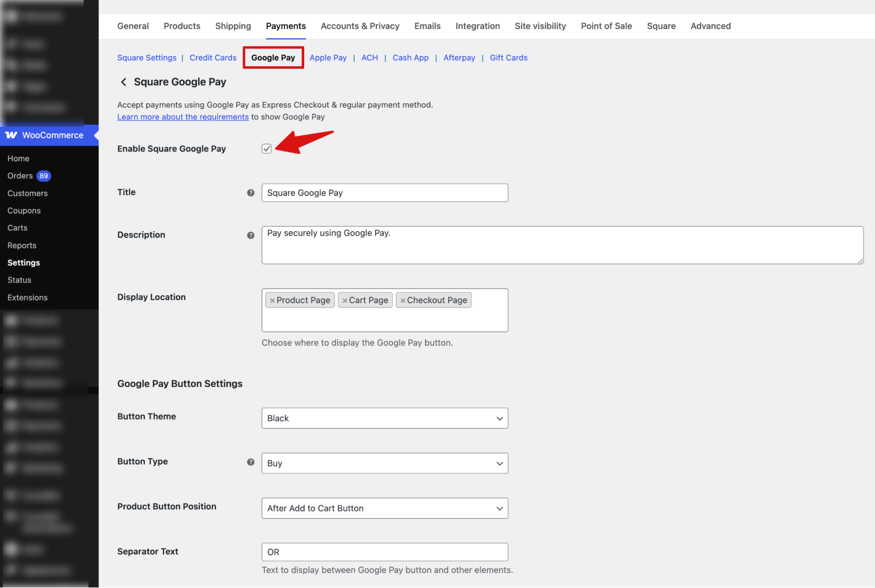Image resolution: width=875 pixels, height=588 pixels.
Task: Open the Advanced settings tab
Action: [711, 26]
